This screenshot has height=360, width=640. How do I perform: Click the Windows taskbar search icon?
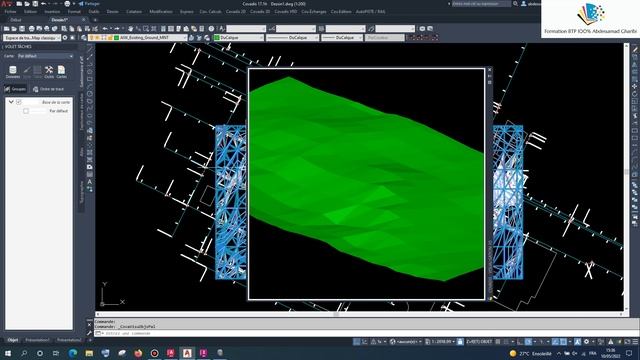(x=24, y=353)
